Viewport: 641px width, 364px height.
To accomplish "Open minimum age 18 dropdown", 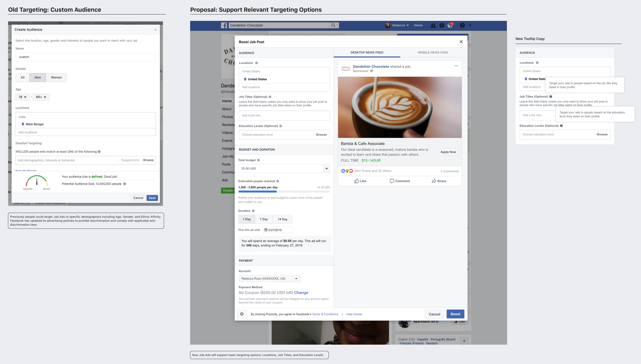I will (22, 97).
